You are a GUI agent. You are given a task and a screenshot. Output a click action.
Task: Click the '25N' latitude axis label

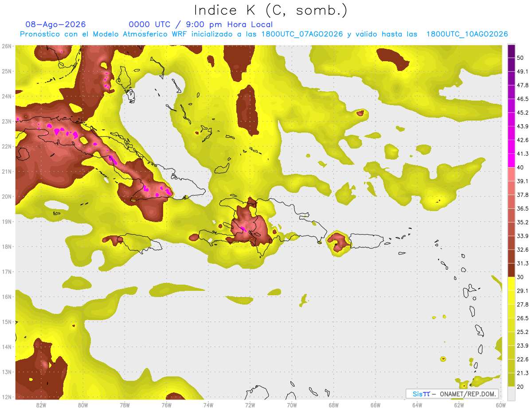point(6,71)
